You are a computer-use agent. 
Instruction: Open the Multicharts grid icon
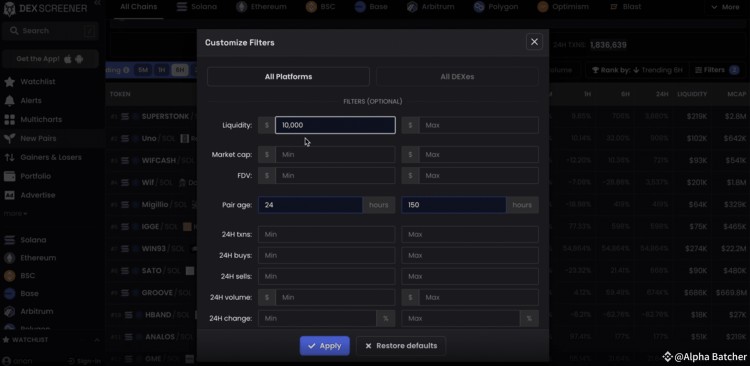9,120
